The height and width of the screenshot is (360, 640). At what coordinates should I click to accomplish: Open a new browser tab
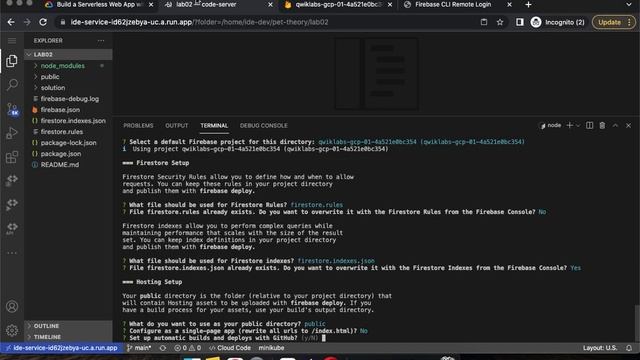pyautogui.click(x=528, y=4)
